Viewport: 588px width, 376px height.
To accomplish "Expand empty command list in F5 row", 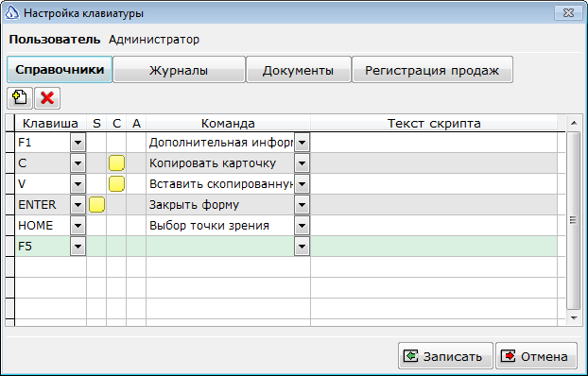I will click(x=302, y=247).
